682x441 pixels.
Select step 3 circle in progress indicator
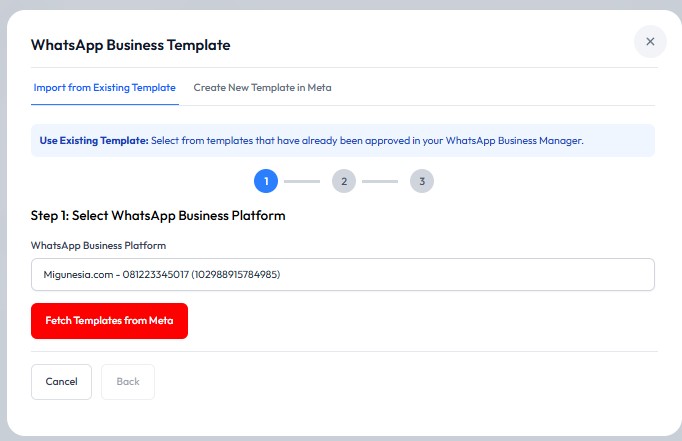pyautogui.click(x=421, y=181)
